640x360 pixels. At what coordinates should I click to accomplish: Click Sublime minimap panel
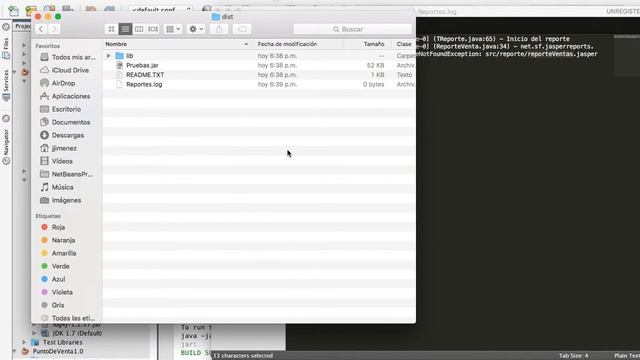627,56
